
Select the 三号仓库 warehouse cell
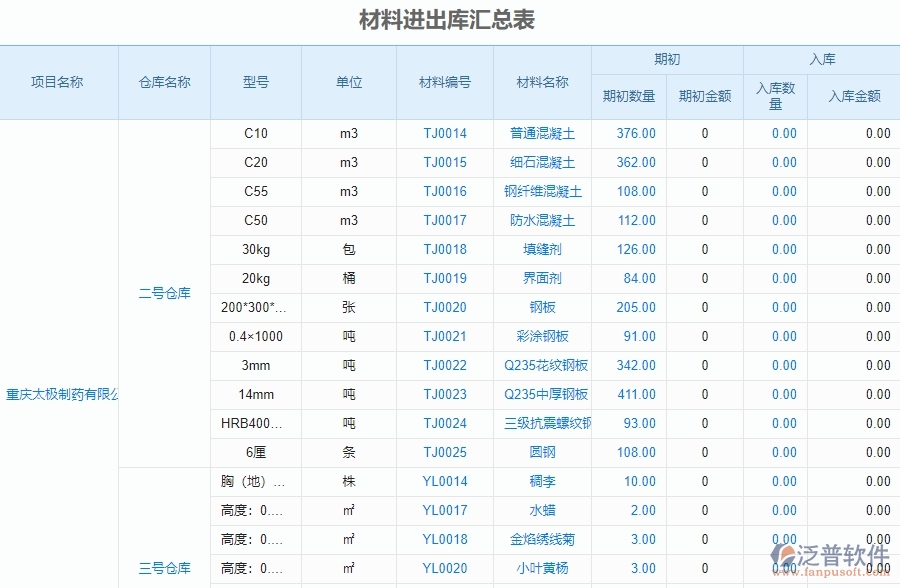tap(162, 568)
